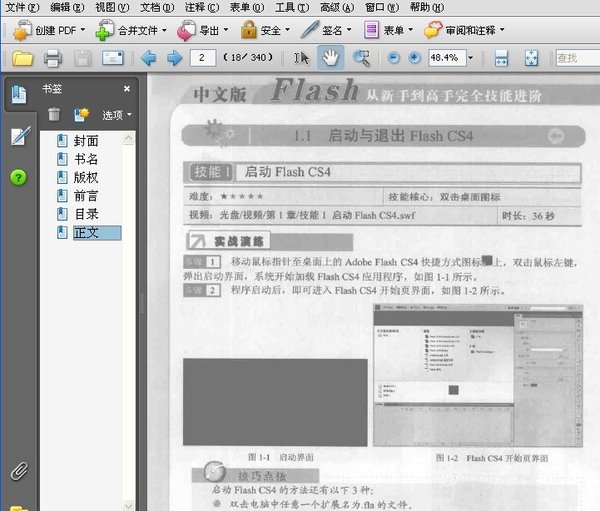This screenshot has width=600, height=511.
Task: Click the 审阅和注释 comment bubble icon
Action: point(433,30)
